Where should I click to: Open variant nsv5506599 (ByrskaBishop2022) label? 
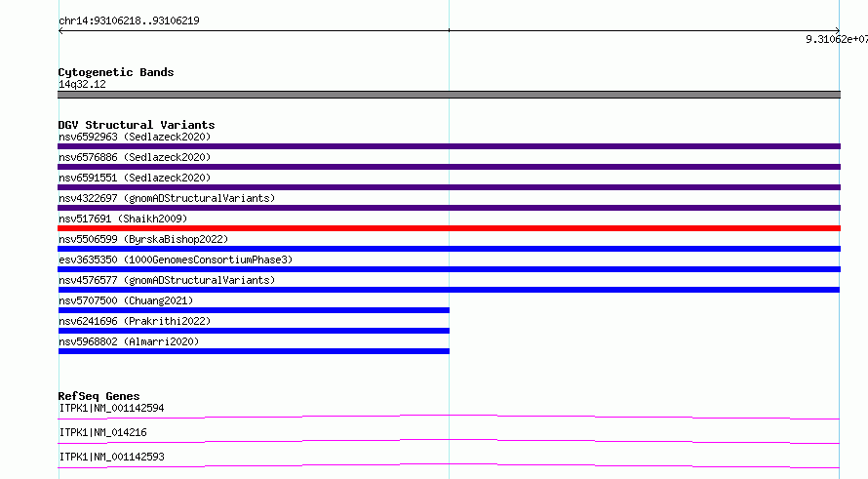click(x=143, y=239)
